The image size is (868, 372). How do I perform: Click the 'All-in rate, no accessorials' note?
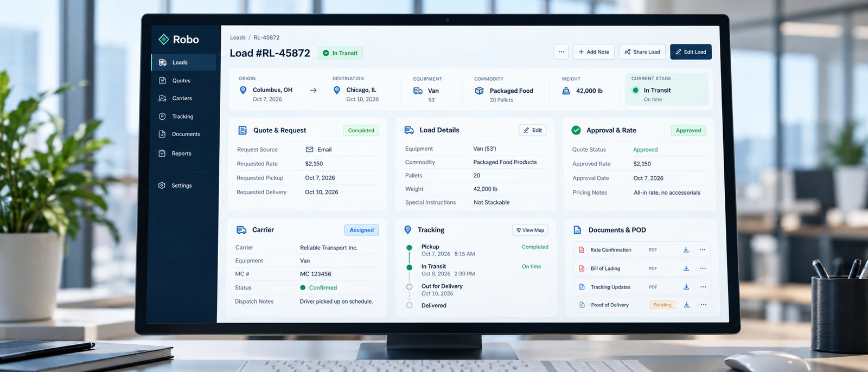(x=667, y=193)
